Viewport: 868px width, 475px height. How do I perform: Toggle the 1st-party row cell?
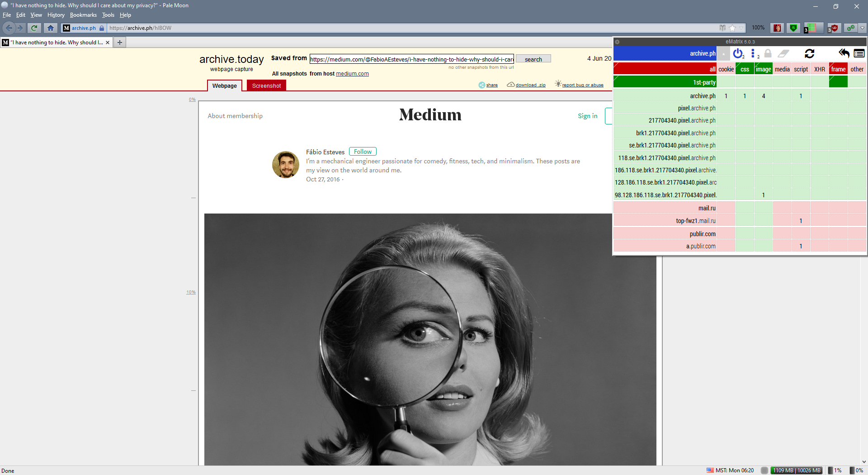(x=703, y=82)
